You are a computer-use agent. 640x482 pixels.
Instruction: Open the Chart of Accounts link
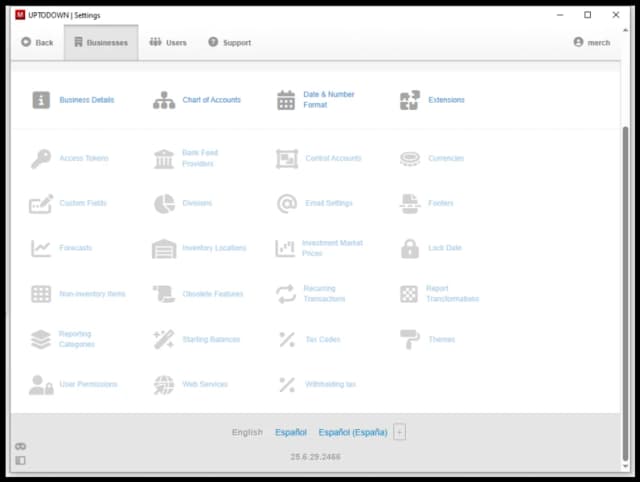(x=211, y=100)
